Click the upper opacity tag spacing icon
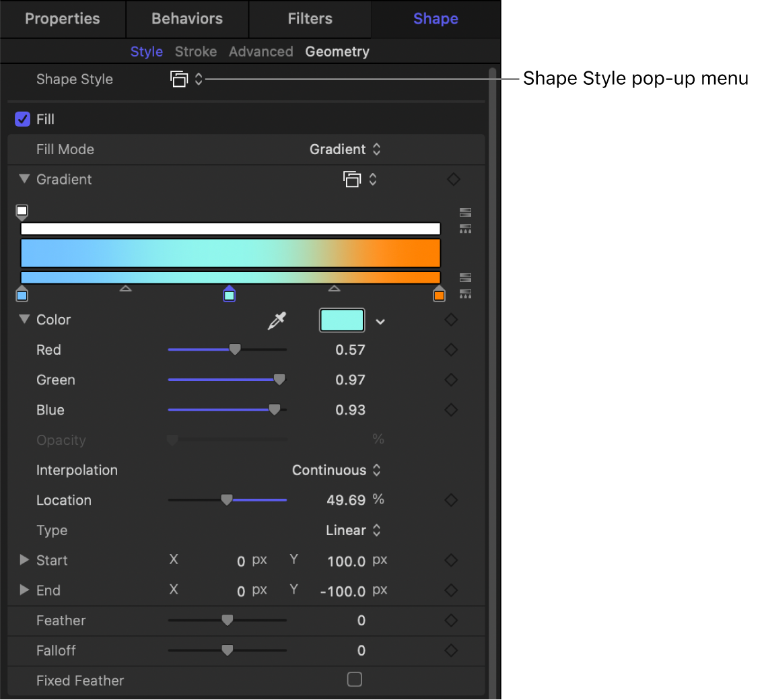The height and width of the screenshot is (700, 766). click(x=465, y=212)
